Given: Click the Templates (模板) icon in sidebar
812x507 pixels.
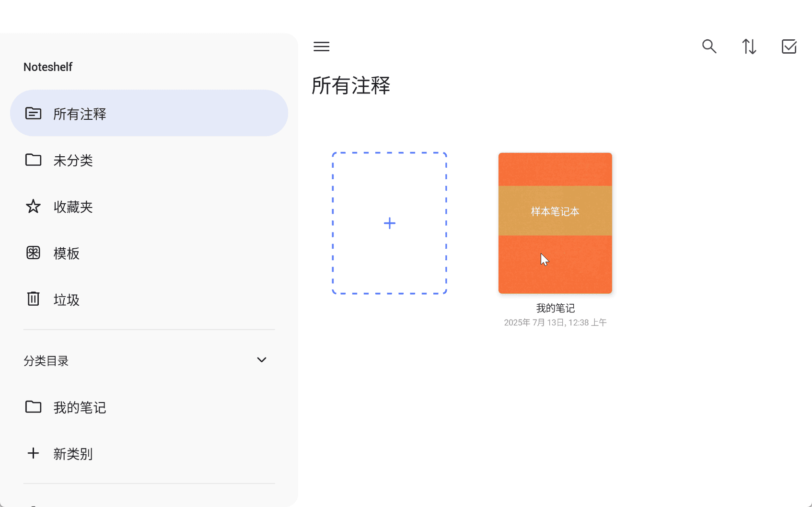Looking at the screenshot, I should click(x=33, y=253).
